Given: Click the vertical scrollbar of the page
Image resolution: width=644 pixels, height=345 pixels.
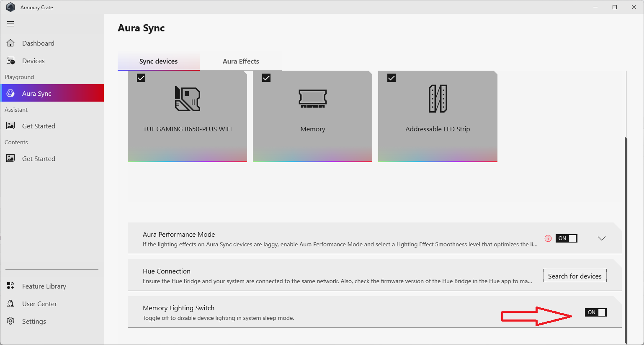Looking at the screenshot, I should pos(626,240).
